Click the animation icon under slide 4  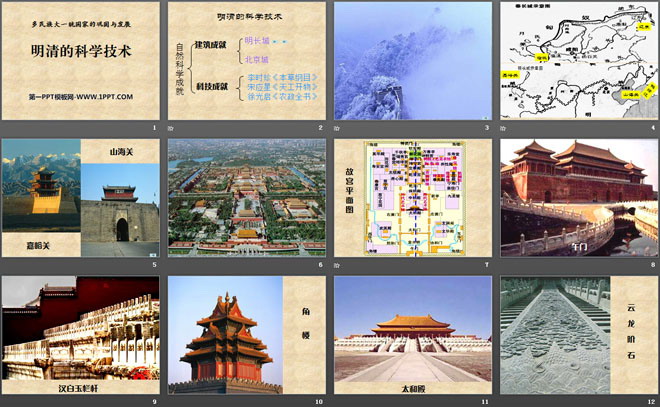pyautogui.click(x=503, y=129)
